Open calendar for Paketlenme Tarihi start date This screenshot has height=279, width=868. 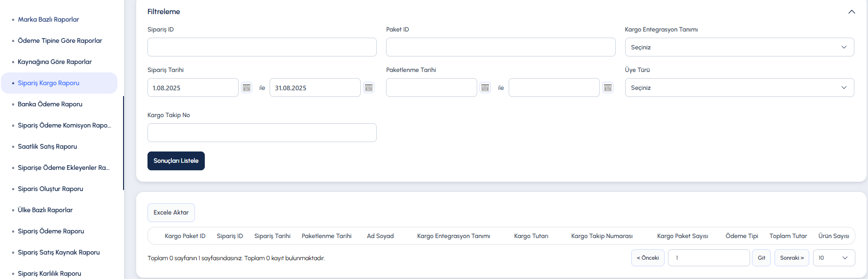coord(485,88)
